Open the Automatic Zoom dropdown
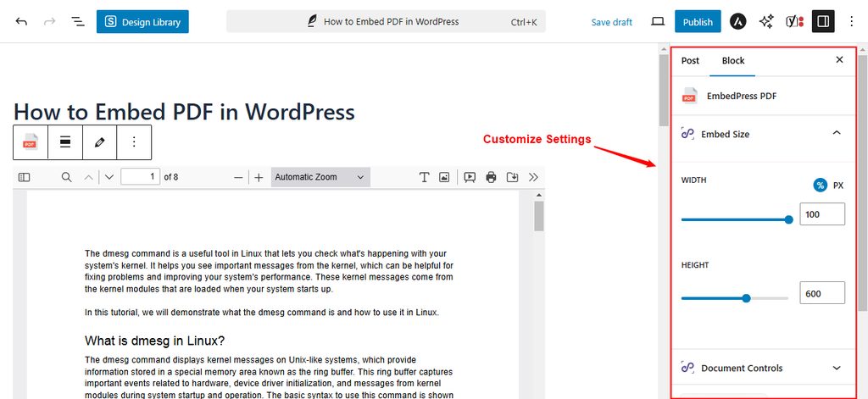The height and width of the screenshot is (399, 868). pos(320,177)
